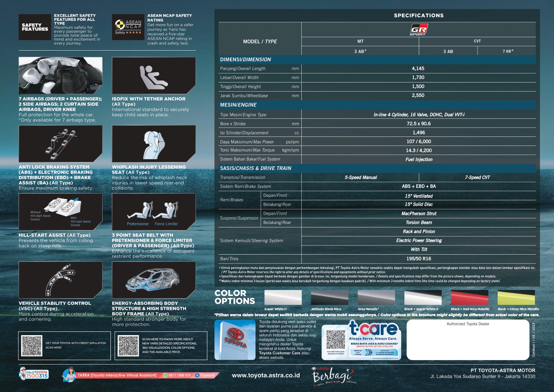Click the ASEAN NCAP five-star safety logo
This screenshot has height=392, width=554.
pyautogui.click(x=128, y=27)
